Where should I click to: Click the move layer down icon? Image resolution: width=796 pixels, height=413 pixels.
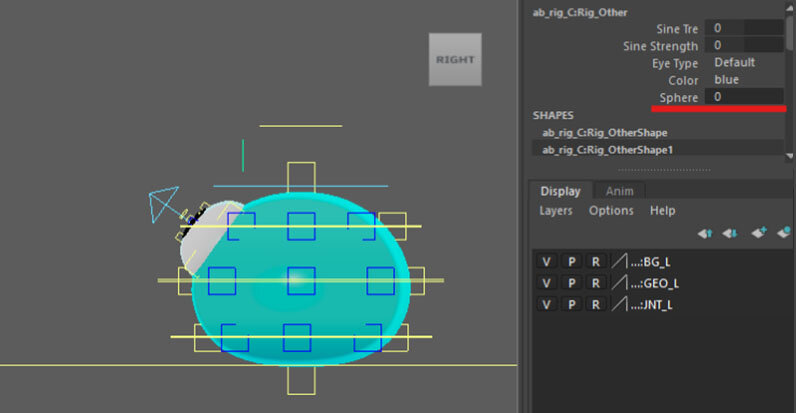[x=730, y=233]
